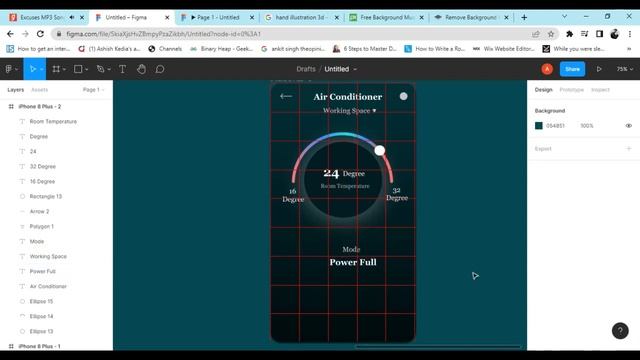Click the background color swatch
This screenshot has height=360, width=640.
click(x=539, y=126)
